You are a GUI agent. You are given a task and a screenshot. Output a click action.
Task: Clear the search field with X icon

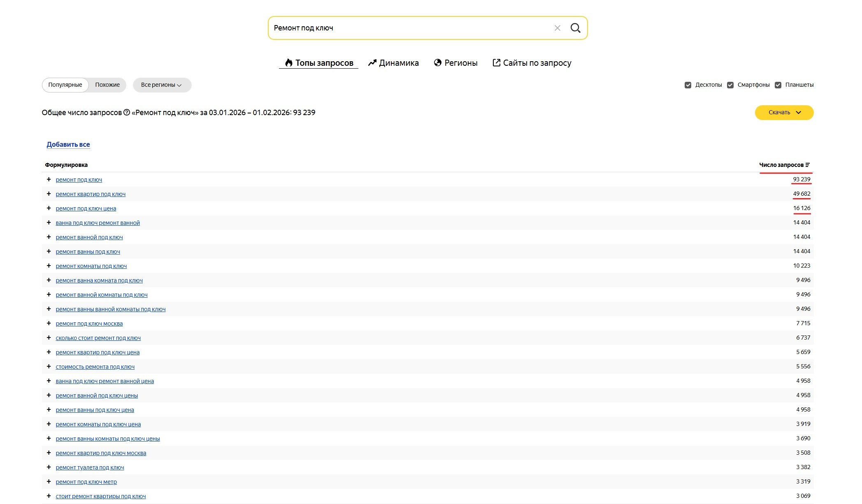click(557, 28)
